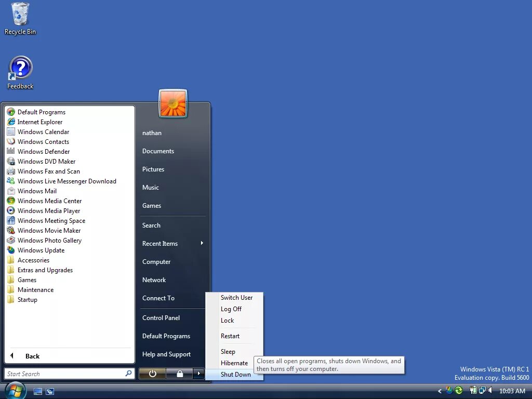Choose Lock in the power menu
Viewport: 532px width, 399px height.
click(228, 320)
